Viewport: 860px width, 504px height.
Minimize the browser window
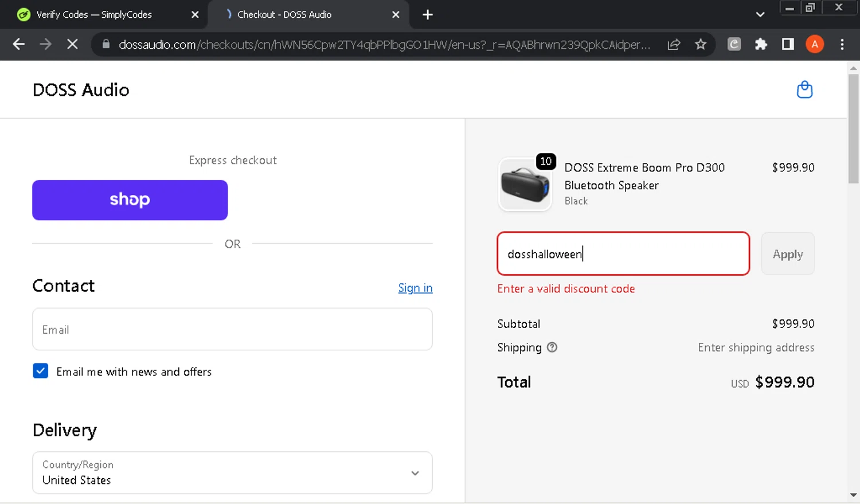789,8
